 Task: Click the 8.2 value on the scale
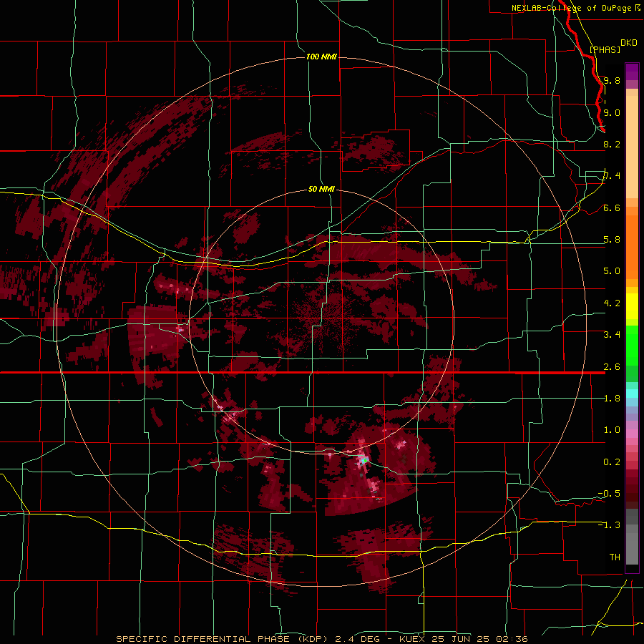point(612,144)
